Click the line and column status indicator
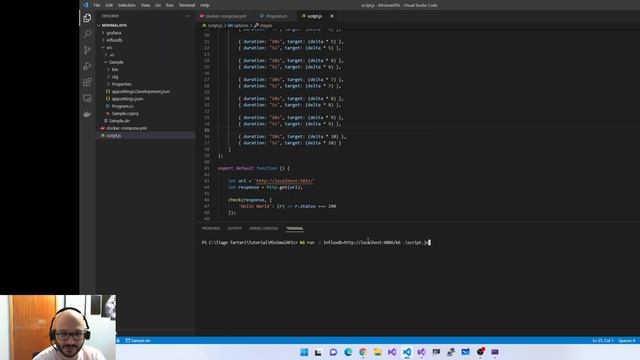This screenshot has height=360, width=640. coord(603,340)
